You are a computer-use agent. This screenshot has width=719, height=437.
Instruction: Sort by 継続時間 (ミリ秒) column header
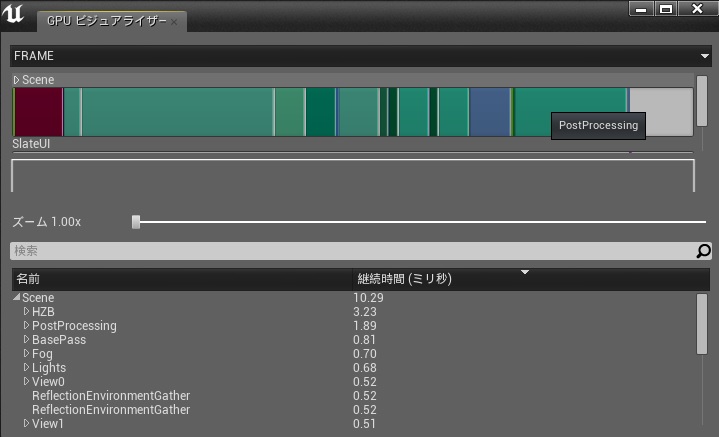click(x=531, y=279)
